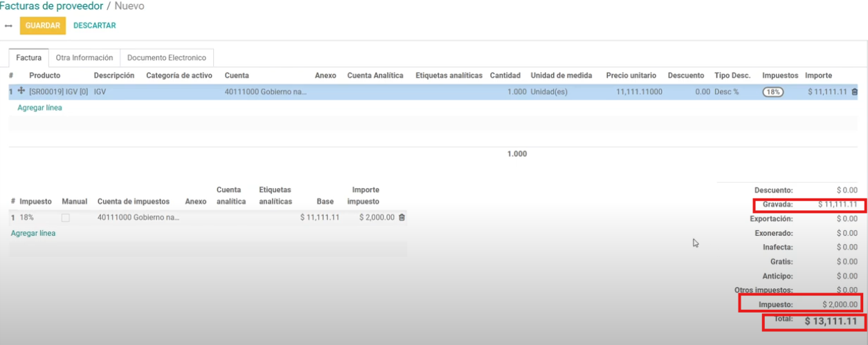
Task: Sort by the Importe column header
Action: [818, 75]
